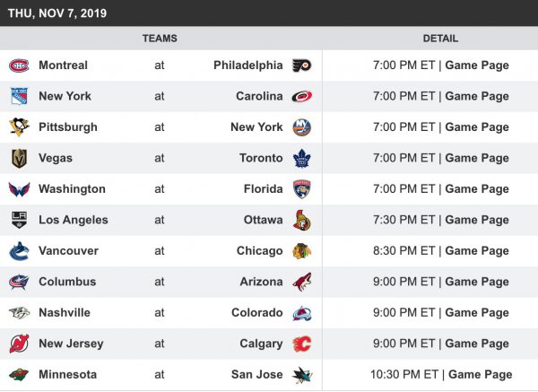Select the Vegas Golden Knights logo
The image size is (538, 392).
pos(19,158)
